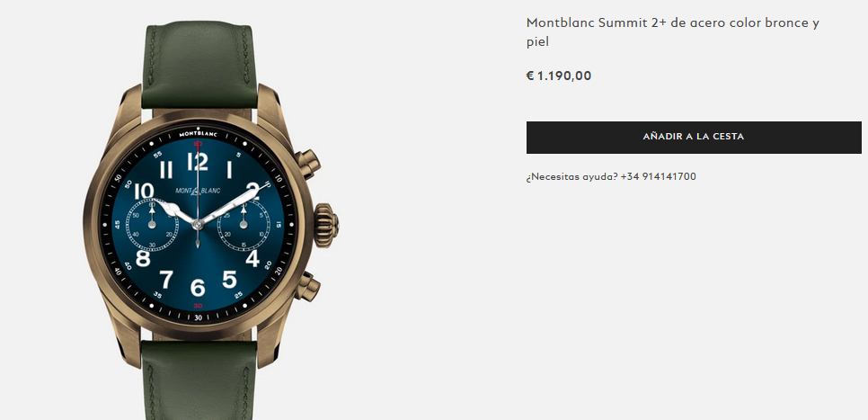The width and height of the screenshot is (868, 420).
Task: Click the left subdial on watch face
Action: pos(152,225)
